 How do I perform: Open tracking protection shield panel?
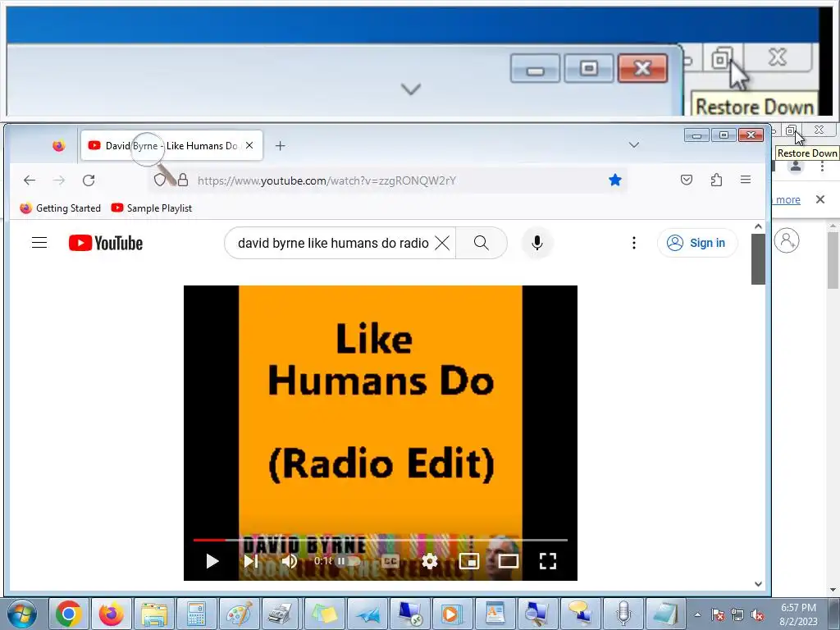160,180
